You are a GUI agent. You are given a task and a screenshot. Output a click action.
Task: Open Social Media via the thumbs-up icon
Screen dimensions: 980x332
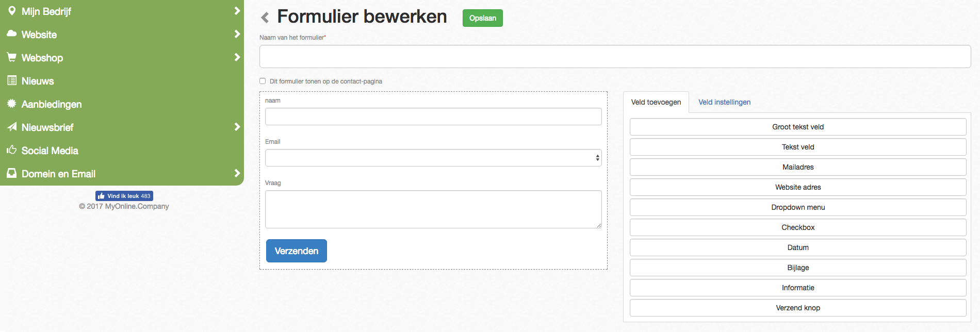[12, 150]
